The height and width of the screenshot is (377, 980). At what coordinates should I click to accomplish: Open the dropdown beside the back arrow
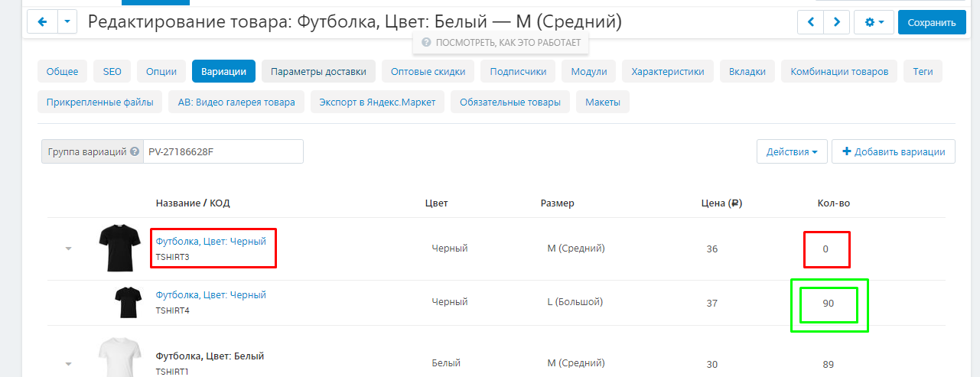67,22
